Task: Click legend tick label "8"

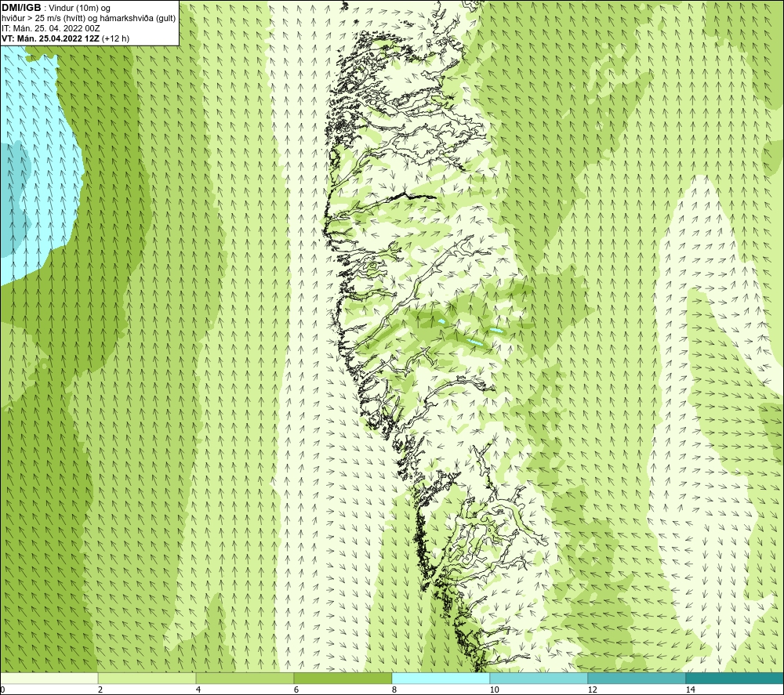Action: 394,690
